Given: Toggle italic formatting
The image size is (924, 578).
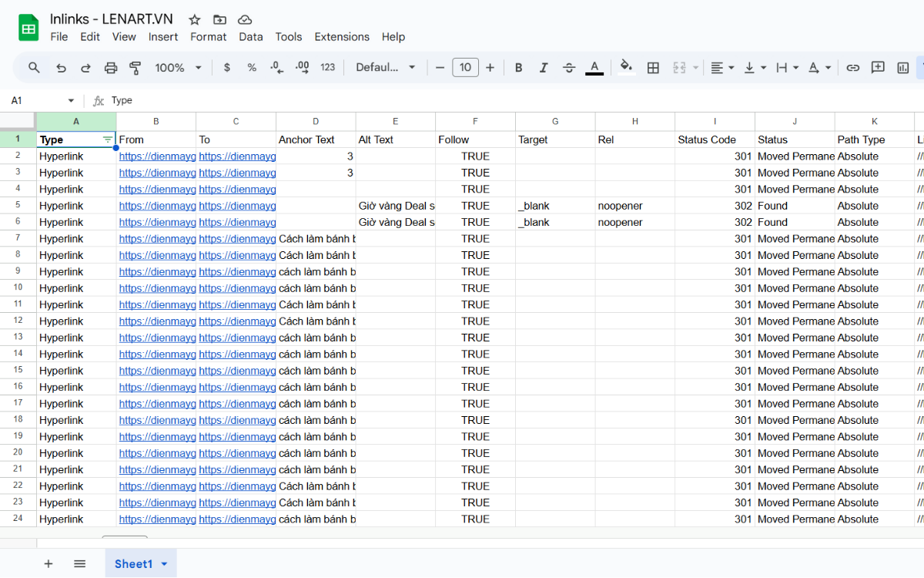Looking at the screenshot, I should [544, 68].
